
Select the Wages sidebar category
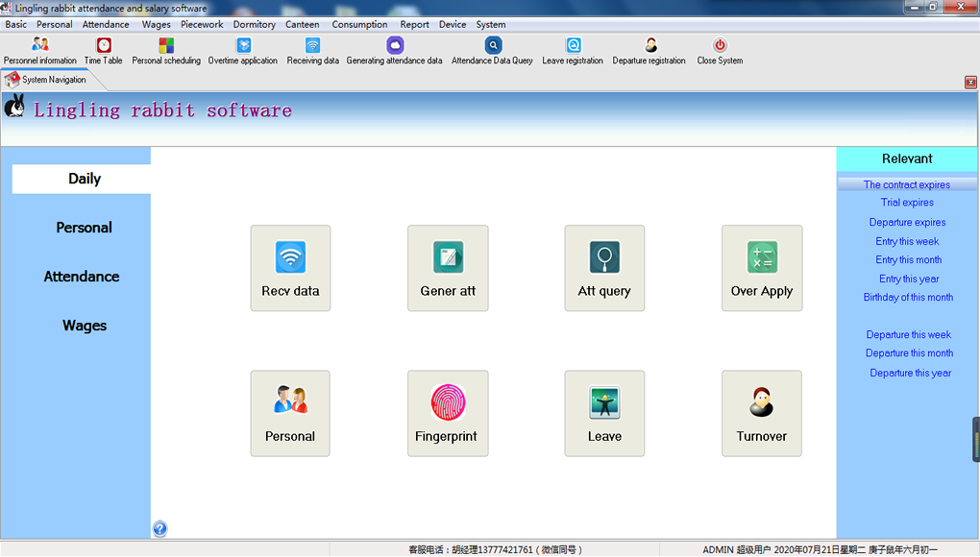pos(85,326)
